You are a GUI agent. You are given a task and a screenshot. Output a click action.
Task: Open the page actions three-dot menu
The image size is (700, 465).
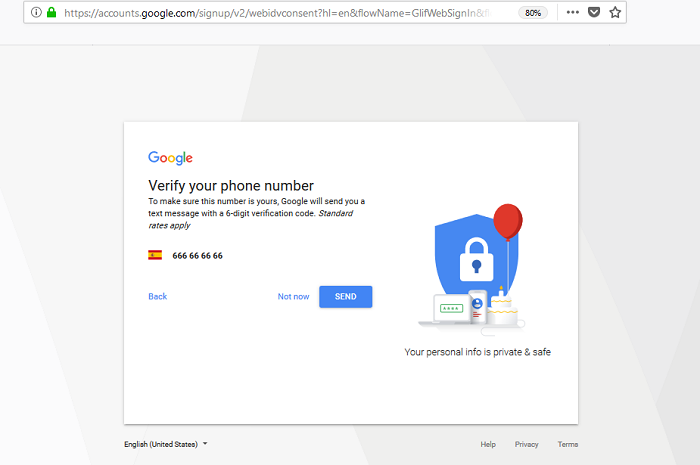573,12
